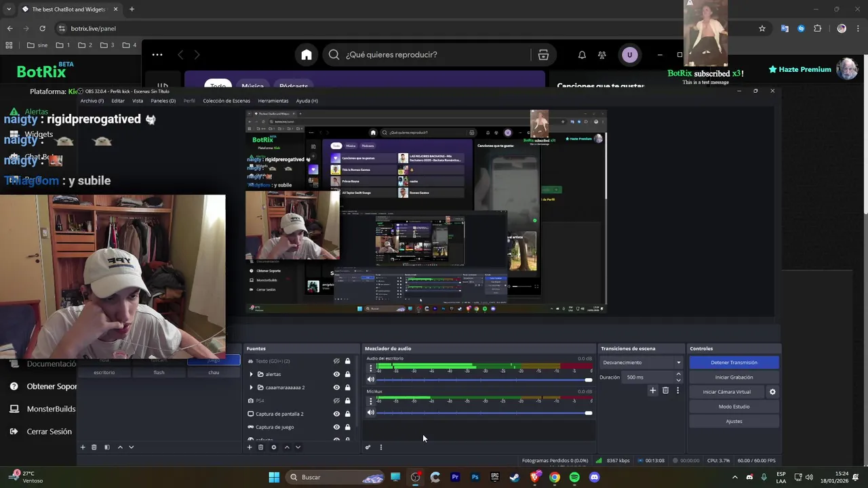Viewport: 868px width, 488px height.
Task: Open Premiere Pro from taskbar
Action: (x=455, y=477)
